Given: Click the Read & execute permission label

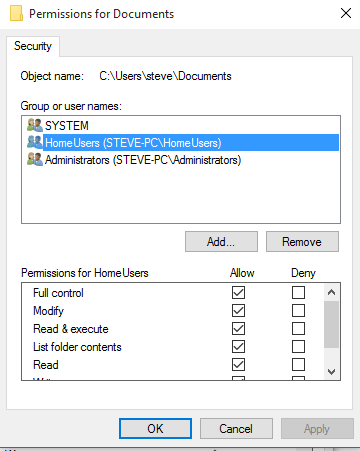Looking at the screenshot, I should coord(71,329).
